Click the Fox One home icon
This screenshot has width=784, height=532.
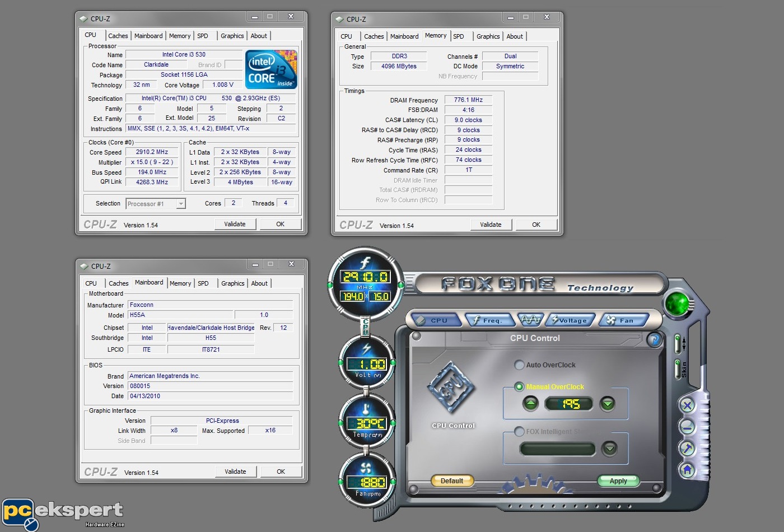688,470
